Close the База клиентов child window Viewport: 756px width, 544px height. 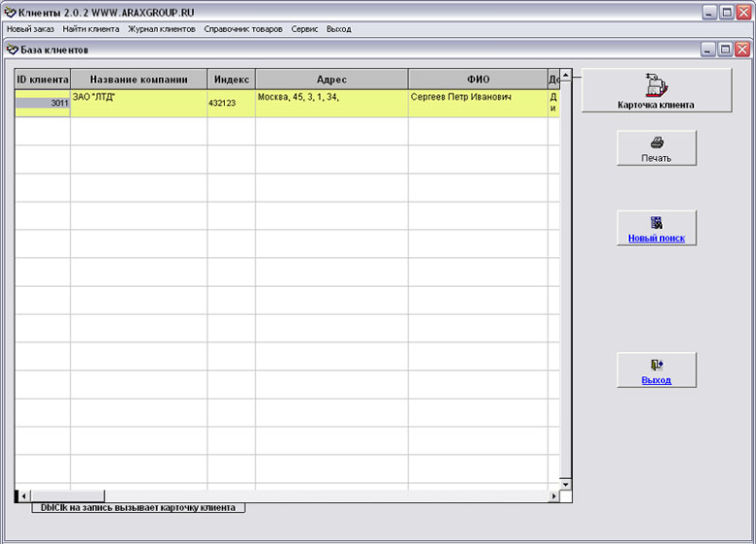click(x=742, y=49)
